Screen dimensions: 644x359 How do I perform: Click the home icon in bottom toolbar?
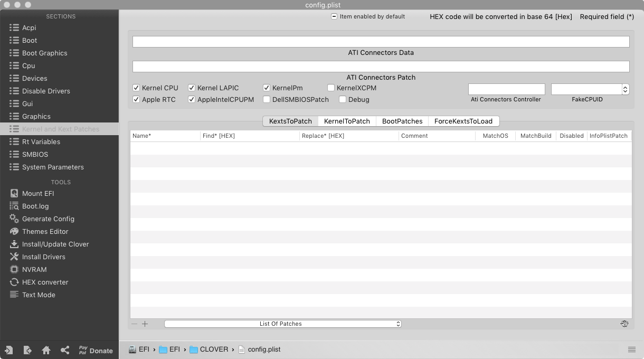coord(46,350)
